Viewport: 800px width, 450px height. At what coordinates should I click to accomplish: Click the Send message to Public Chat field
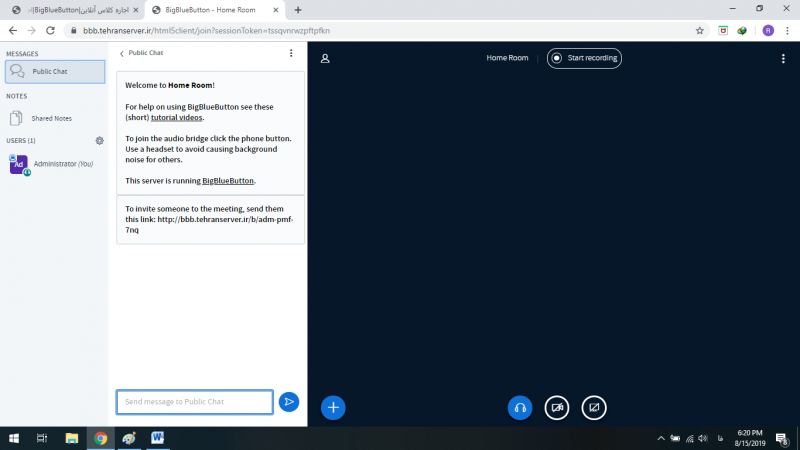(194, 402)
